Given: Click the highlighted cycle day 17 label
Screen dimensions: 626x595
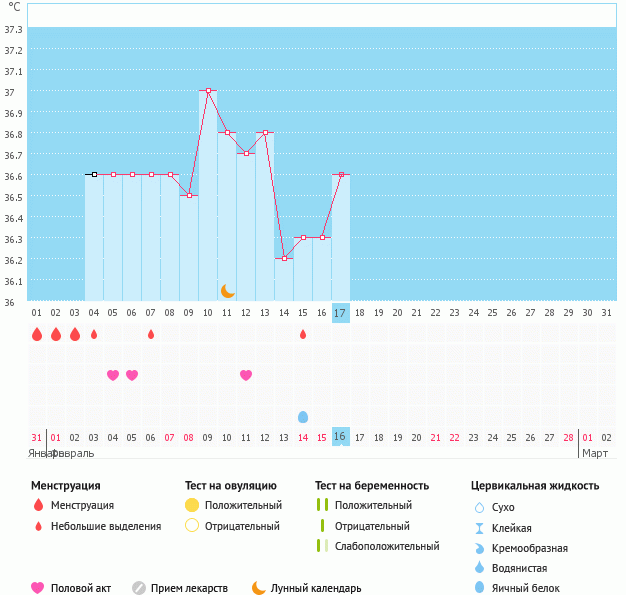Looking at the screenshot, I should point(340,313).
